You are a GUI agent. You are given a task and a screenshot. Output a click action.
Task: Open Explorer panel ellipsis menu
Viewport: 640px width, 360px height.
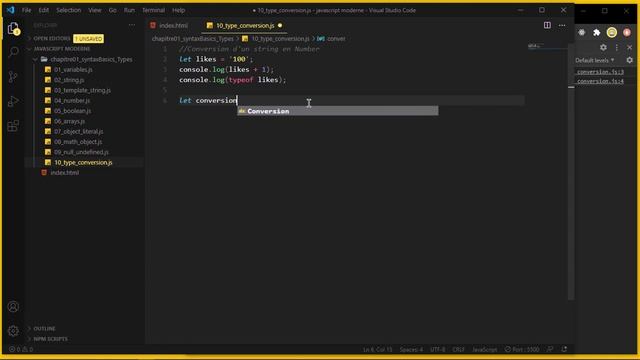tap(132, 25)
